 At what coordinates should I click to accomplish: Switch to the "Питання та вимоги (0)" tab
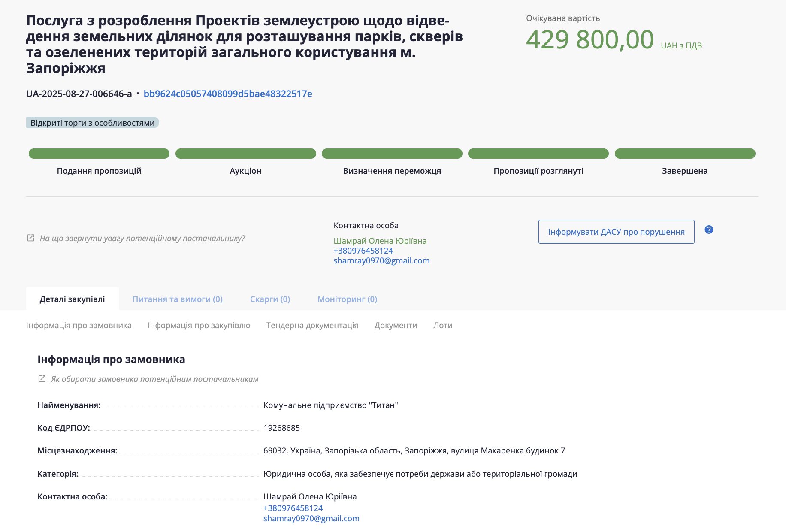pos(178,299)
